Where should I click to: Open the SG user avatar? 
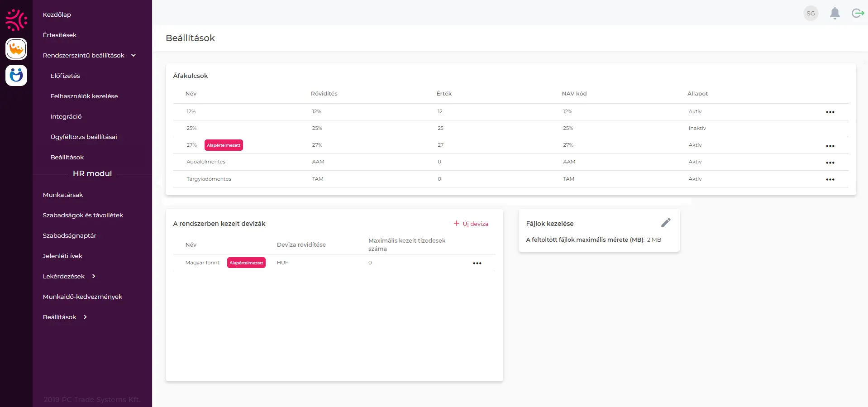[x=811, y=13]
